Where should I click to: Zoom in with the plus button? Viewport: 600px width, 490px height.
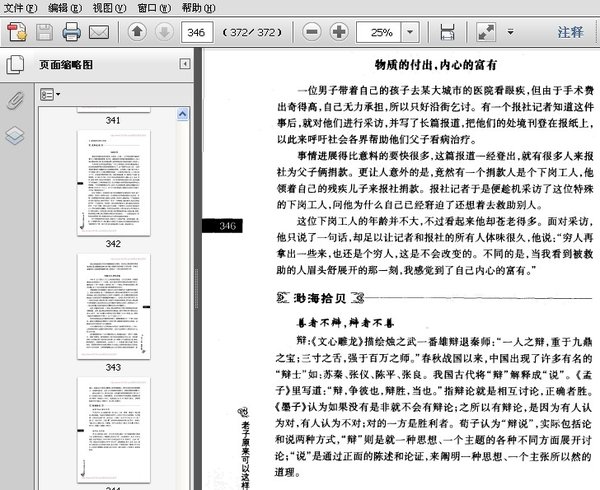click(339, 32)
